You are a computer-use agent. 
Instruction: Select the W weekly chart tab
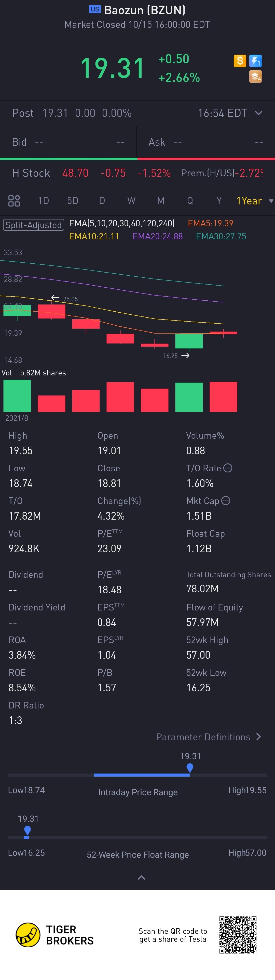[131, 201]
